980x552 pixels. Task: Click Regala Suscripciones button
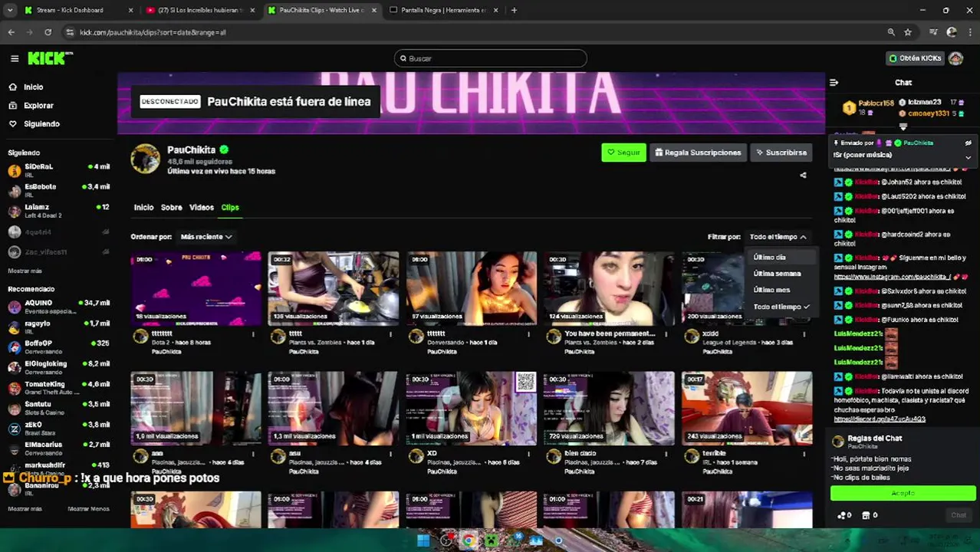point(698,153)
